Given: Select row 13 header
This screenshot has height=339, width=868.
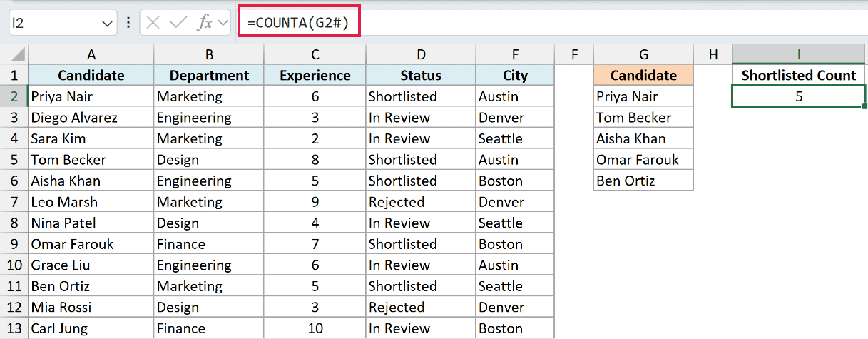Looking at the screenshot, I should point(14,328).
